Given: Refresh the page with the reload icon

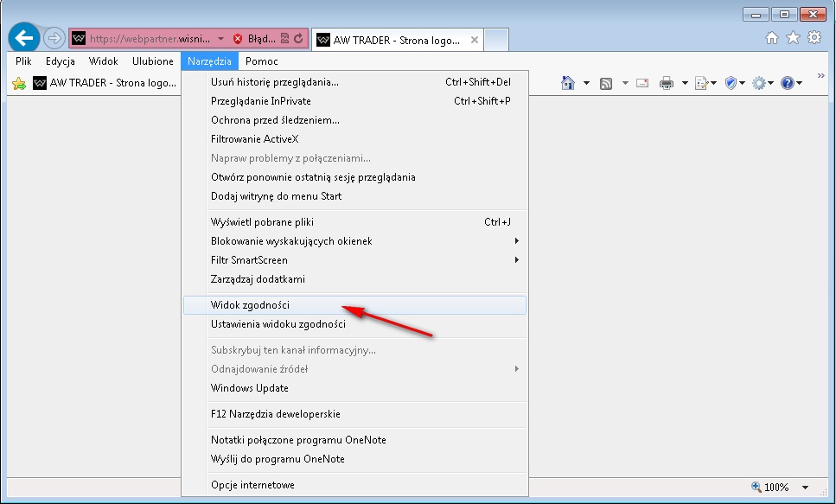Looking at the screenshot, I should pyautogui.click(x=298, y=38).
